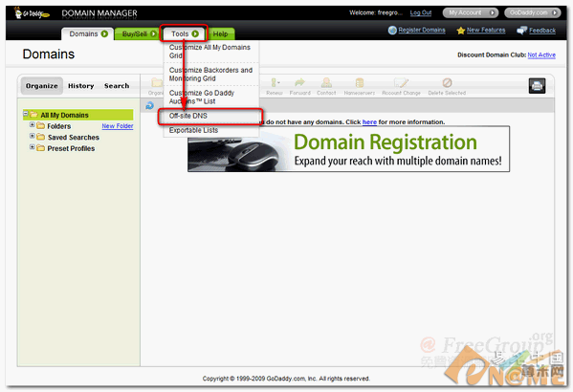Viewport: 573px width, 392px height.
Task: Open the Tools menu tab
Action: (x=184, y=33)
